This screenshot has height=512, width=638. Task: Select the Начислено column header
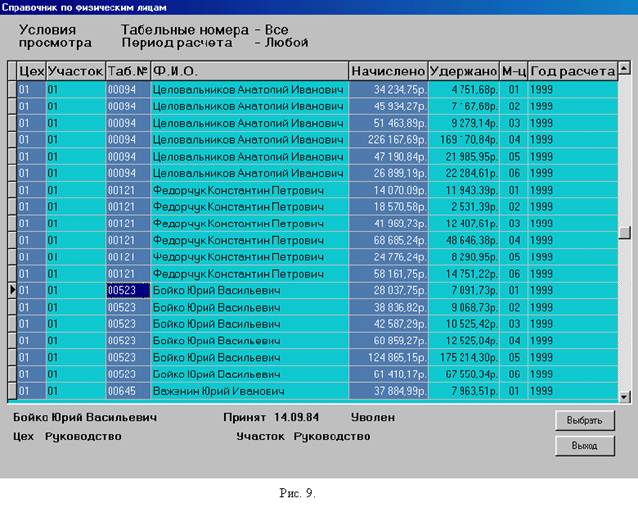388,71
